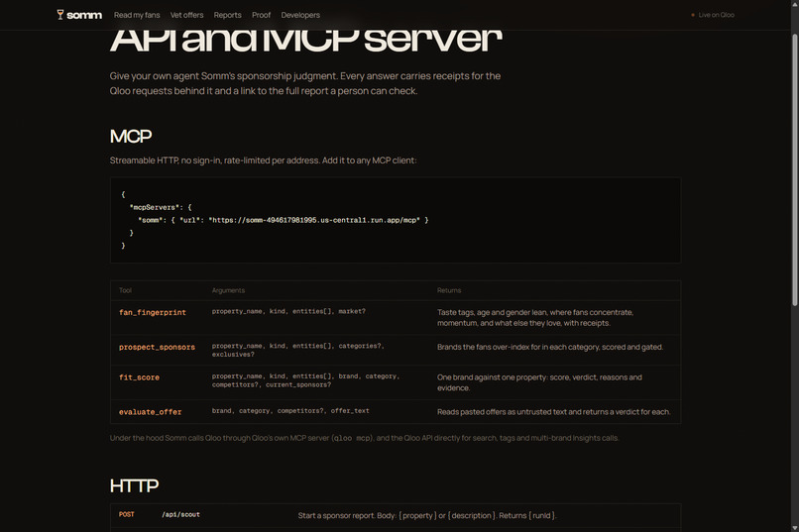Click the Live on Qloo status indicator
This screenshot has width=799, height=532.
[713, 15]
